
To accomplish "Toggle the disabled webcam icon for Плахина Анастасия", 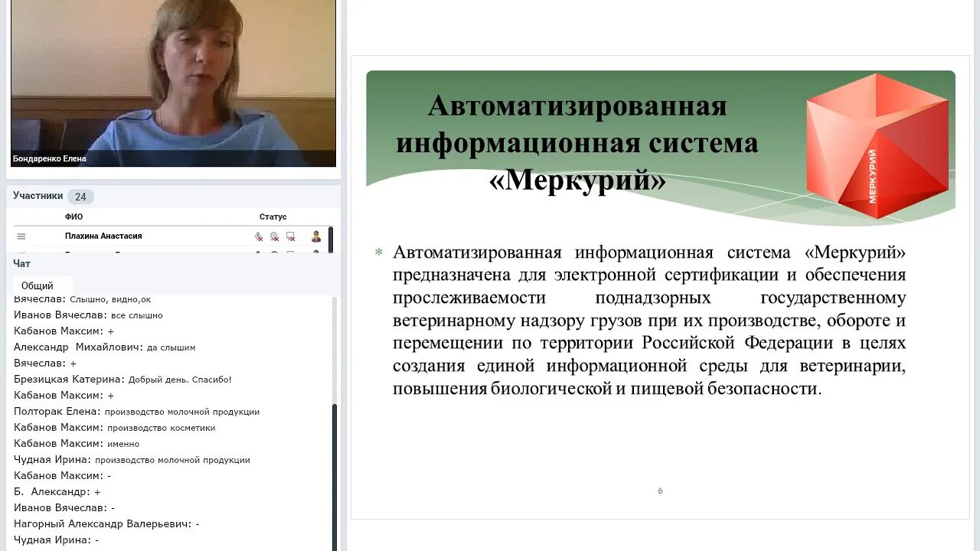I will 274,236.
